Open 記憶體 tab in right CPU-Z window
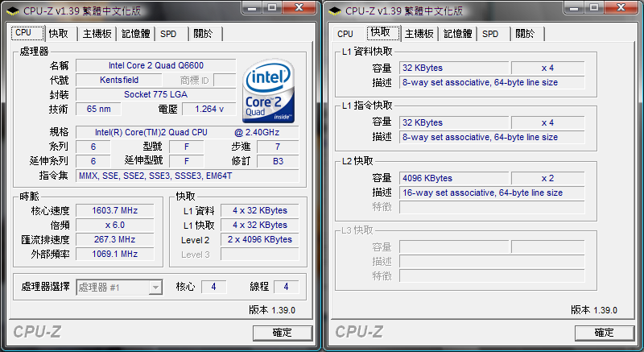The image size is (644, 352). point(458,34)
